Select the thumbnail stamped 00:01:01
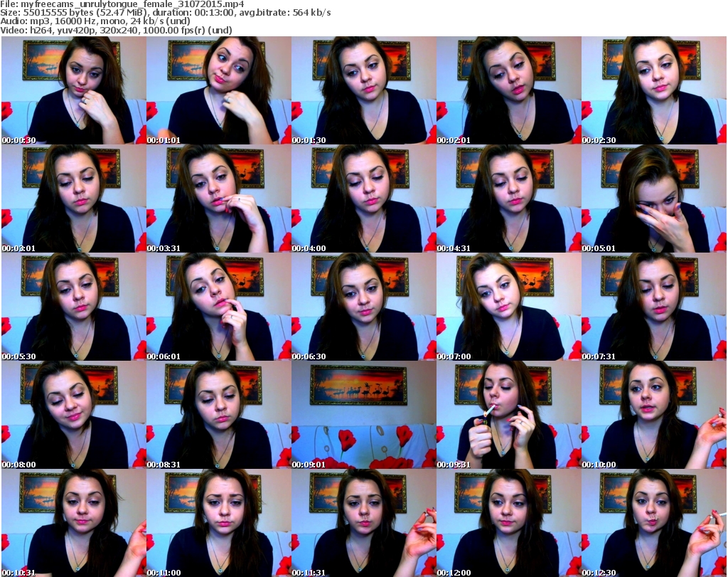 (219, 90)
